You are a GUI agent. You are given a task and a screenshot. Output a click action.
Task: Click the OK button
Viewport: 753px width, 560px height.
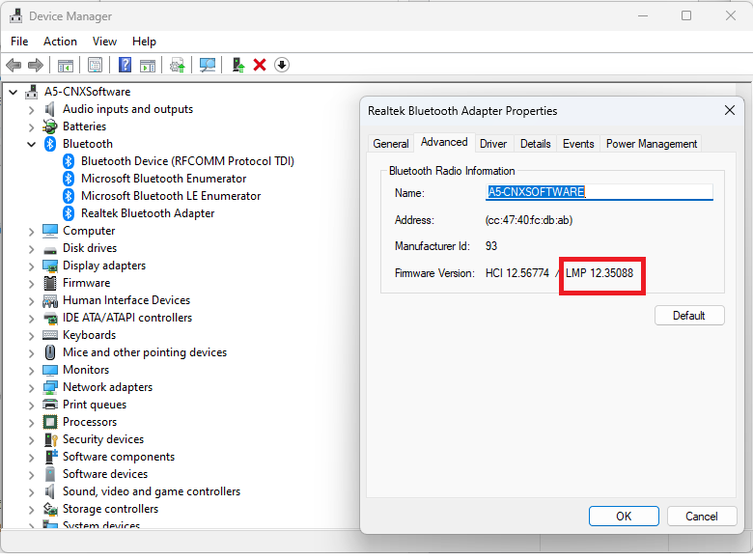point(624,517)
